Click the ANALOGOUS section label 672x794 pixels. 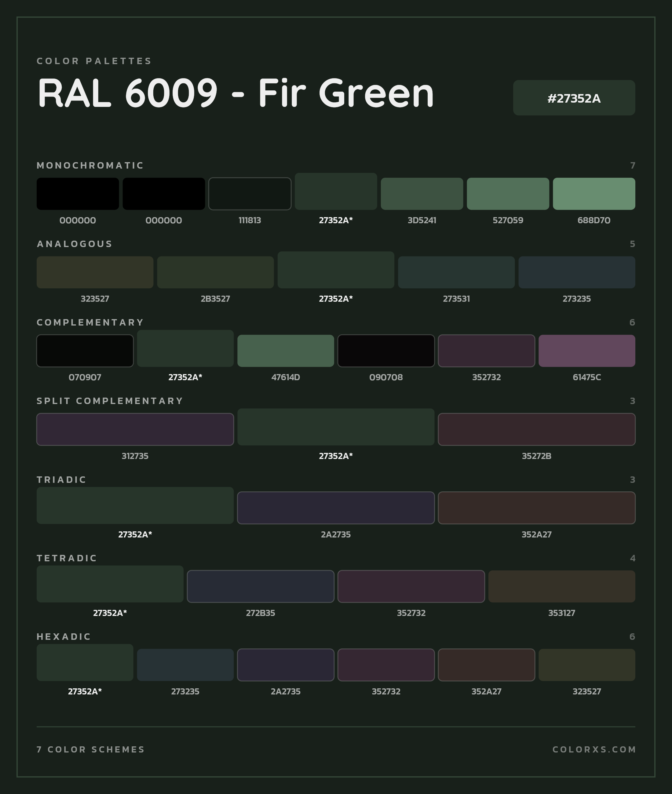tap(75, 244)
